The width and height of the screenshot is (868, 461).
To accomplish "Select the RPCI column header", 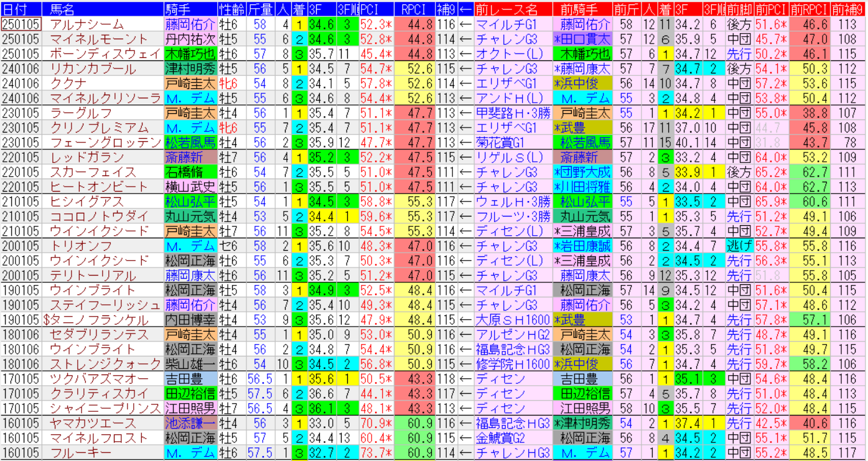I will [x=413, y=9].
